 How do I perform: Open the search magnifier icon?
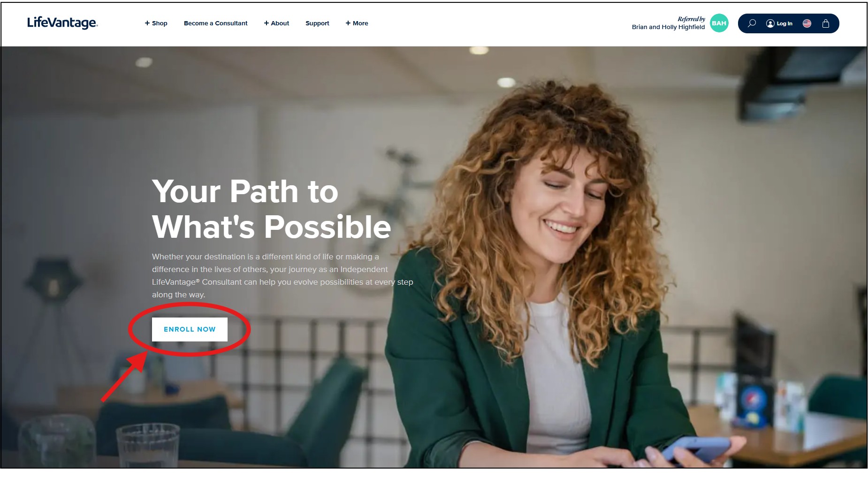752,23
